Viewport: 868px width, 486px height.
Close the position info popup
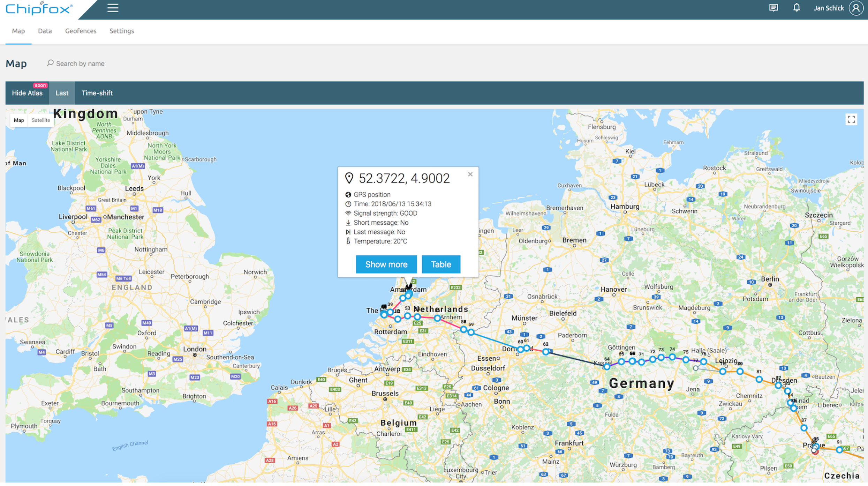coord(470,174)
